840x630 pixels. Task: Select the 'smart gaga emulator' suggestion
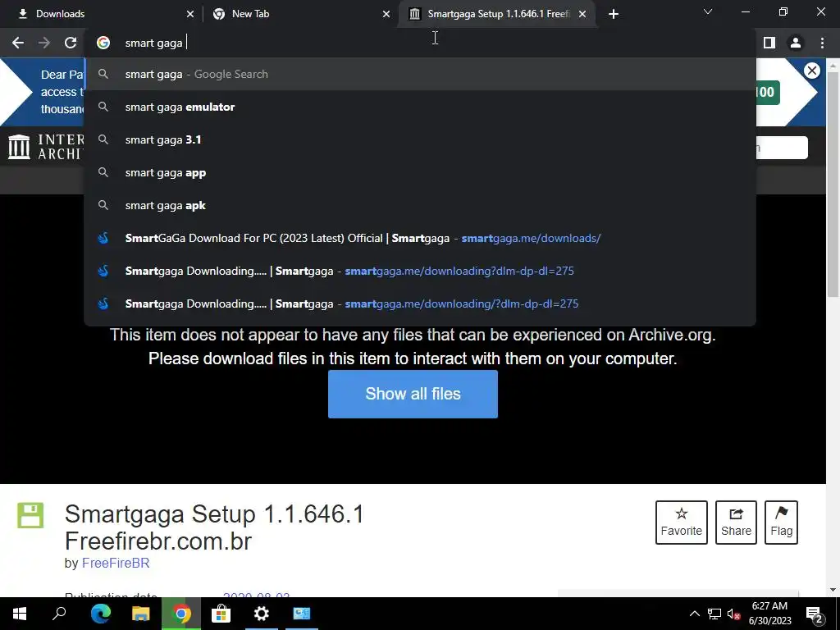(420, 107)
